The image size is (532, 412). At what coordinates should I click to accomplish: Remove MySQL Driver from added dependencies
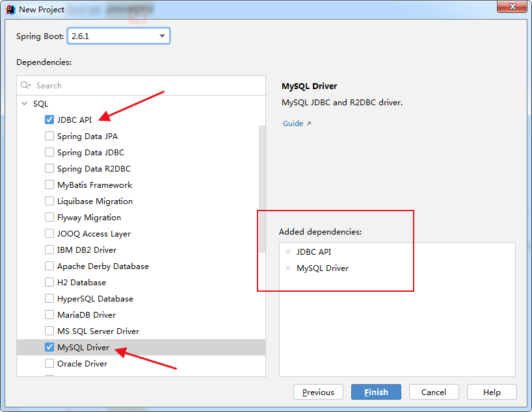(x=288, y=268)
